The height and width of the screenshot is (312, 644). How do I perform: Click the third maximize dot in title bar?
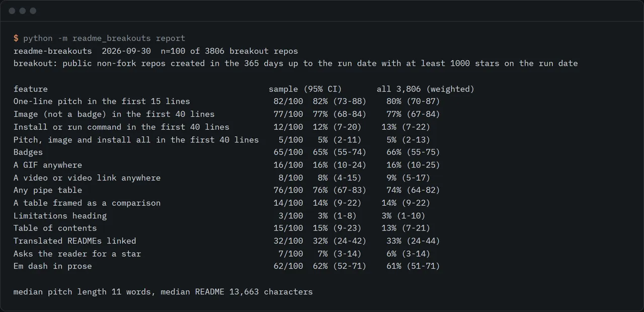point(33,11)
